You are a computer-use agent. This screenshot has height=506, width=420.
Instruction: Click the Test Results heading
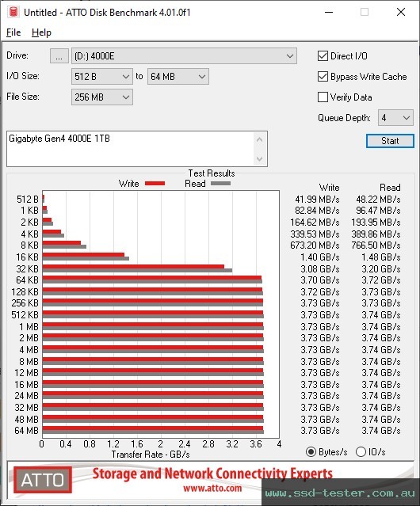point(212,173)
